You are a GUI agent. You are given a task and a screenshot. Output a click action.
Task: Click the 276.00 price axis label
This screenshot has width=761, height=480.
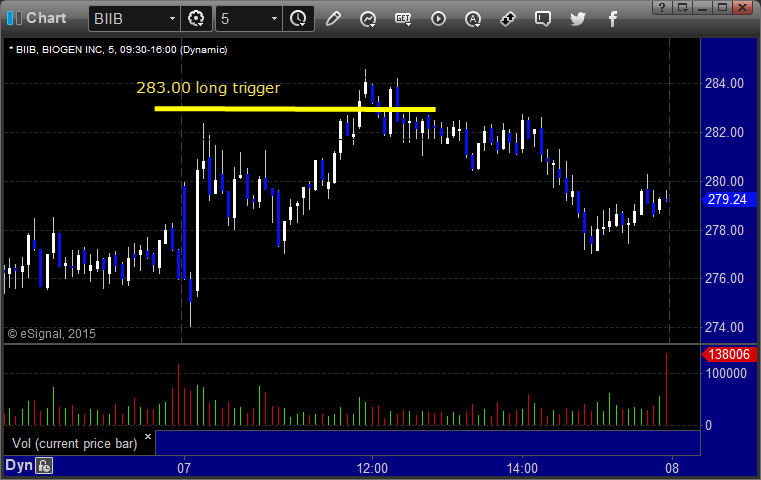coord(724,279)
